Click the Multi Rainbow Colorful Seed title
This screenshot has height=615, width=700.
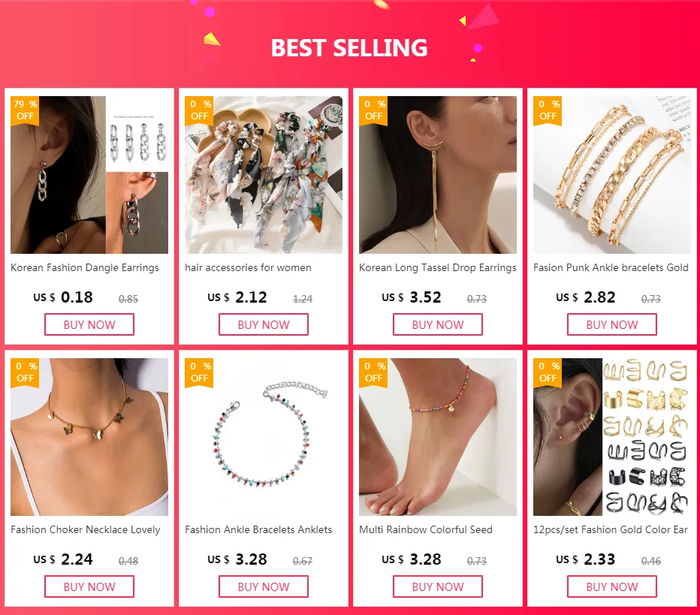(x=425, y=529)
